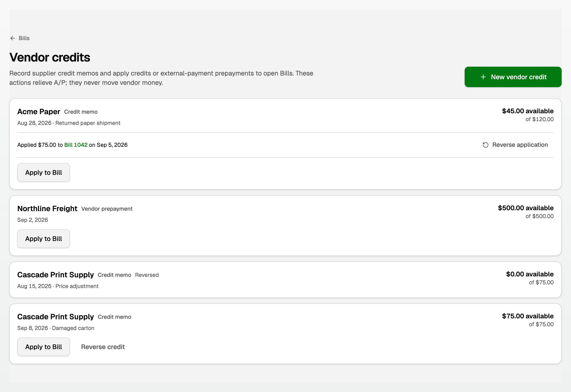Apply Northline Freight prepayment to a Bill
The image size is (571, 392).
point(44,238)
